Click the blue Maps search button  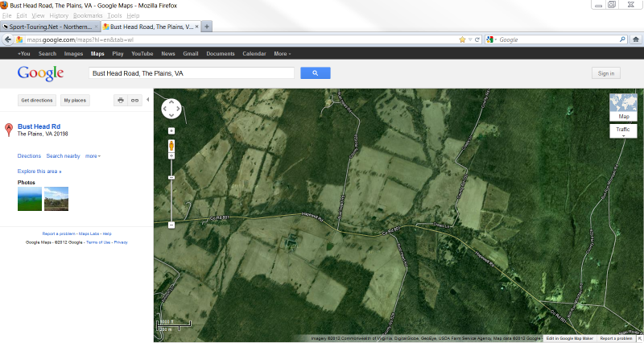(x=316, y=73)
